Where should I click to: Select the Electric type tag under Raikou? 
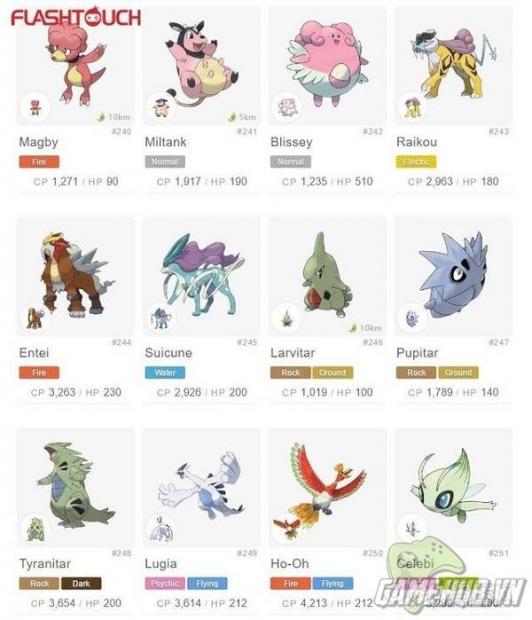(416, 162)
